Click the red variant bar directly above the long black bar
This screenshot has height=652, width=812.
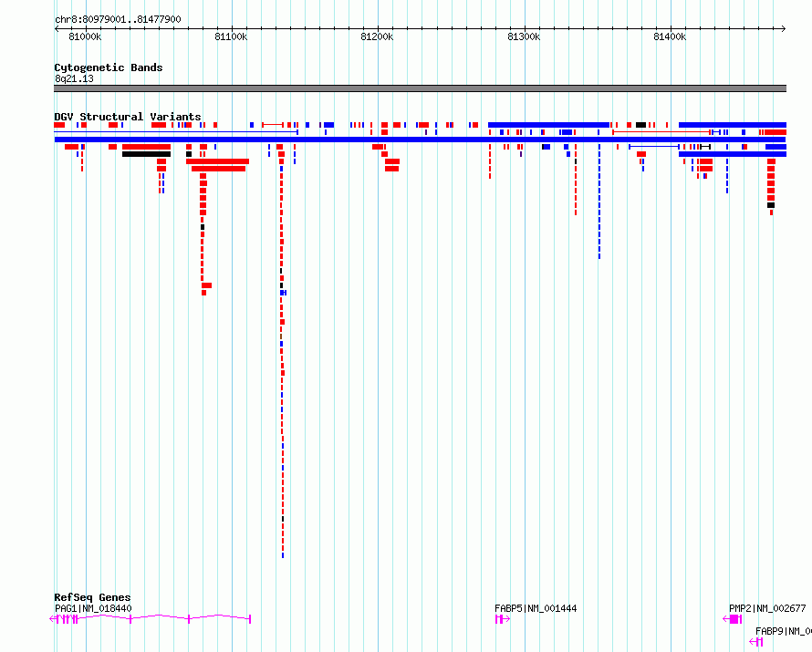[147, 147]
